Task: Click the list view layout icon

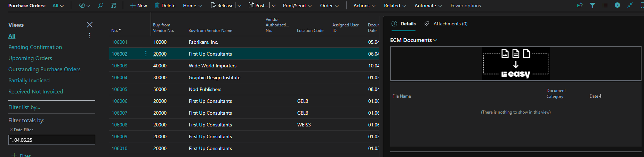Action: click(605, 6)
